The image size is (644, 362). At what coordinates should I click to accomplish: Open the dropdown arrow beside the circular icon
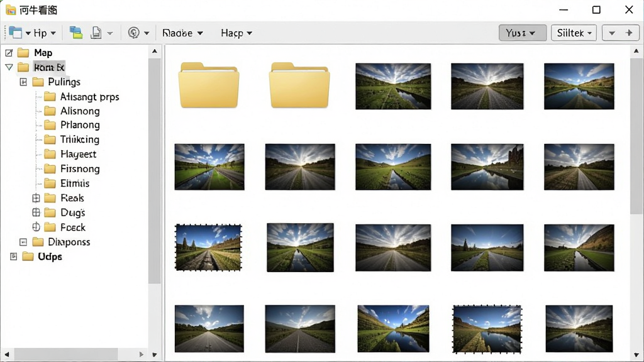[x=147, y=33]
